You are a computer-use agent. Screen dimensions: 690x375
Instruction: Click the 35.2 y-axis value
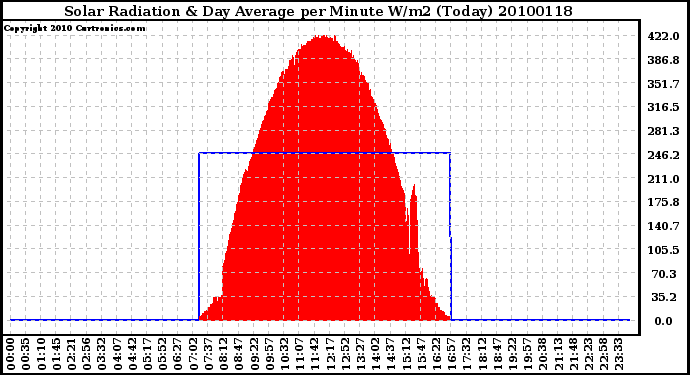(664, 298)
